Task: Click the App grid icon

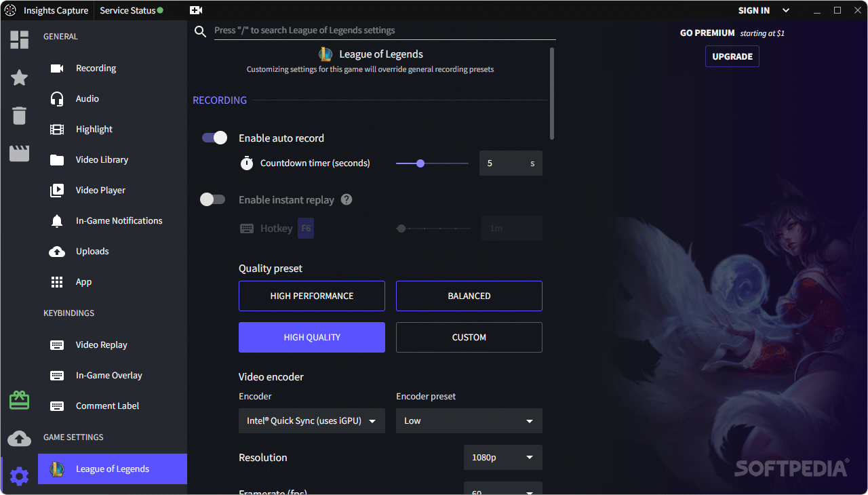Action: click(57, 282)
